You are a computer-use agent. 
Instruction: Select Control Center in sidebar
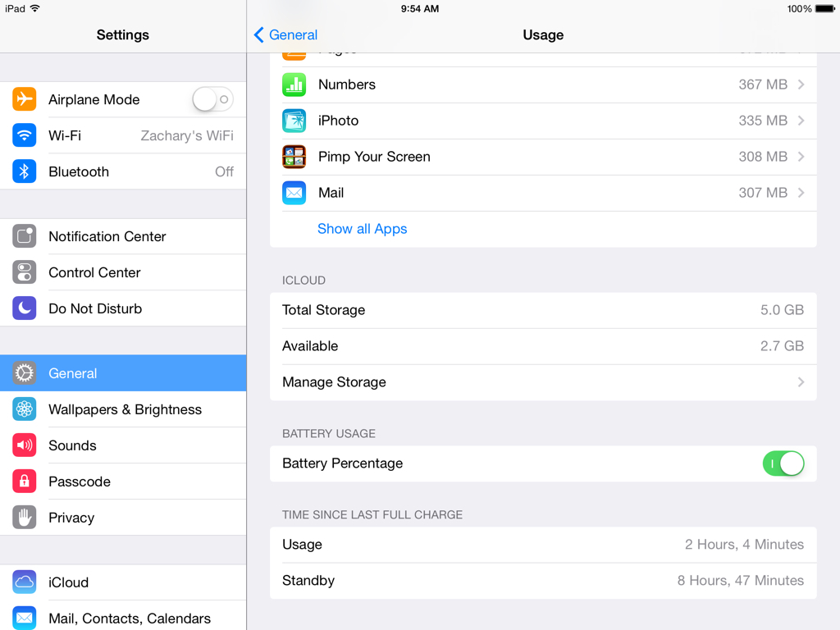(x=123, y=272)
